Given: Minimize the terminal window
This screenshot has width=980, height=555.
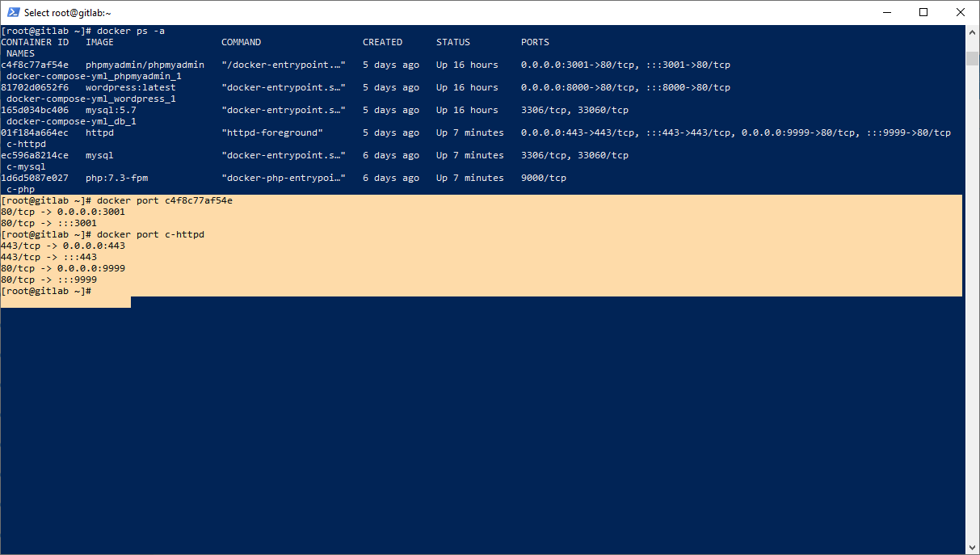Looking at the screenshot, I should [x=886, y=12].
